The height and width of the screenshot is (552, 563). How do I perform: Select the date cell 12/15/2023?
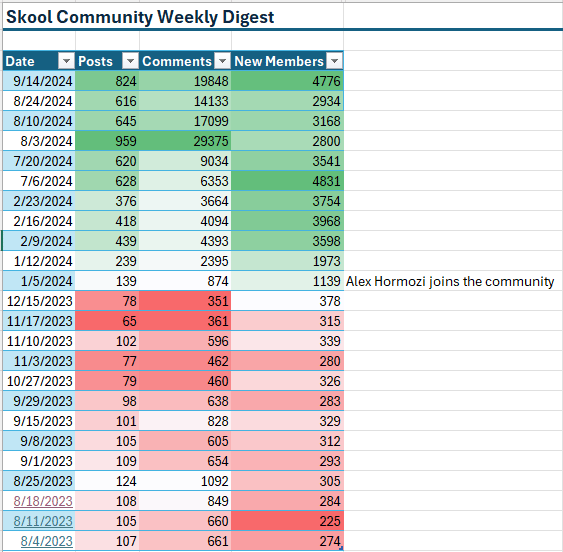(x=39, y=301)
